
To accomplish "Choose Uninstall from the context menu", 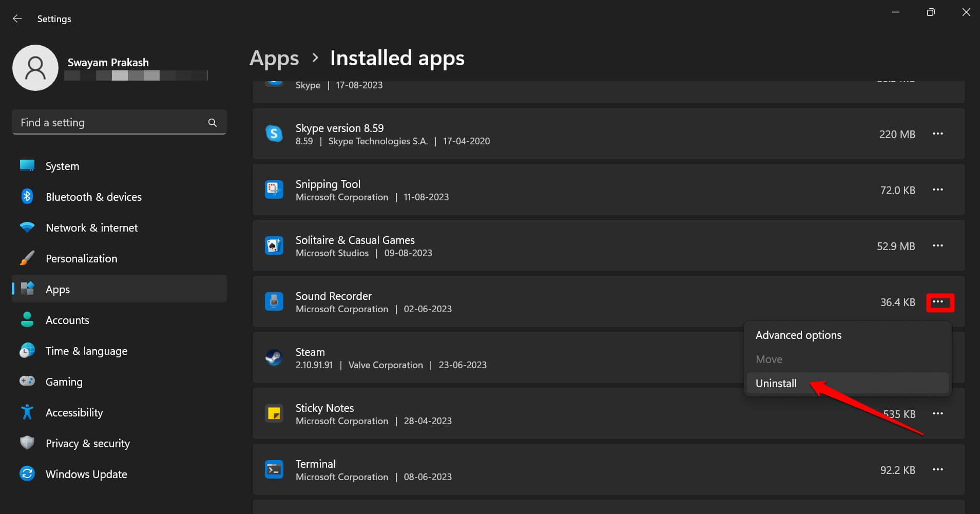I will tap(776, 384).
